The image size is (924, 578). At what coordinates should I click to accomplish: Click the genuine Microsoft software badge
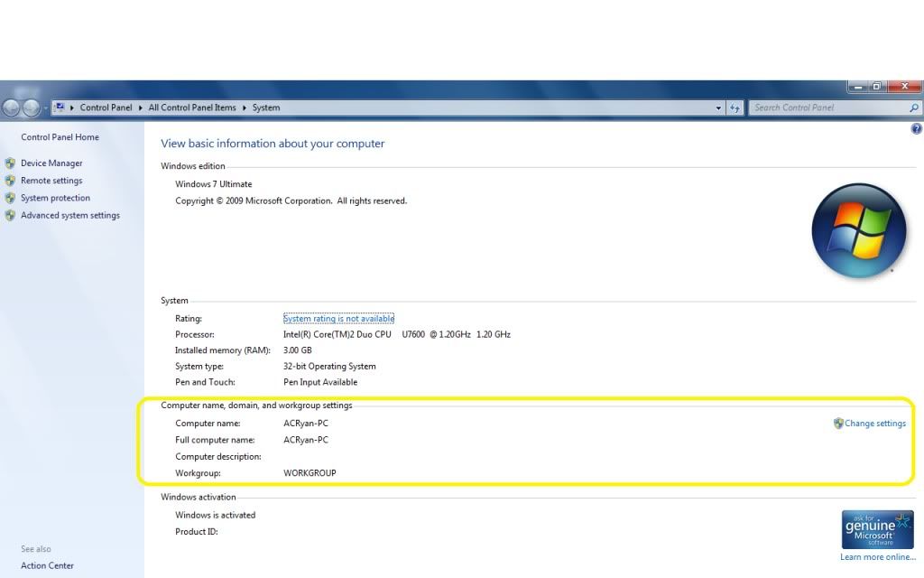877,529
